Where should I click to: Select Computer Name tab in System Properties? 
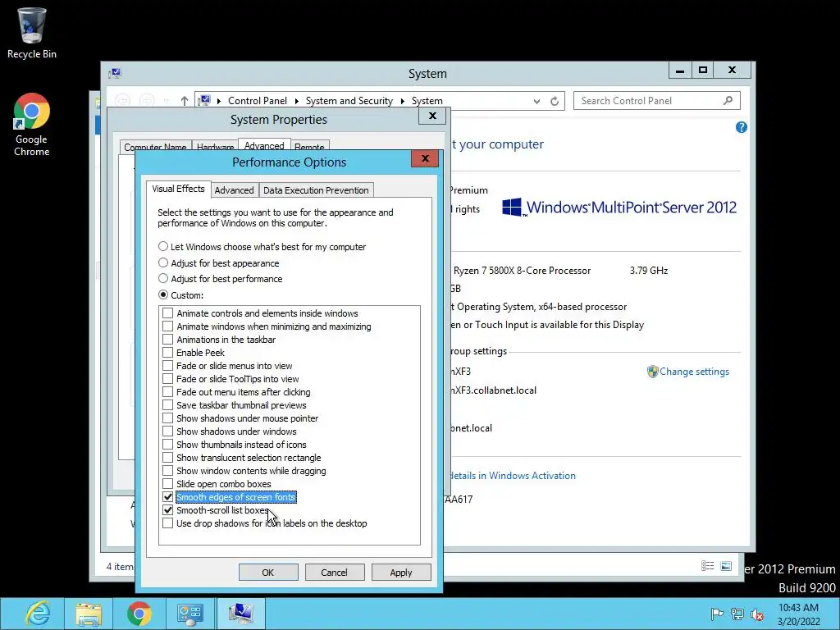pos(155,147)
